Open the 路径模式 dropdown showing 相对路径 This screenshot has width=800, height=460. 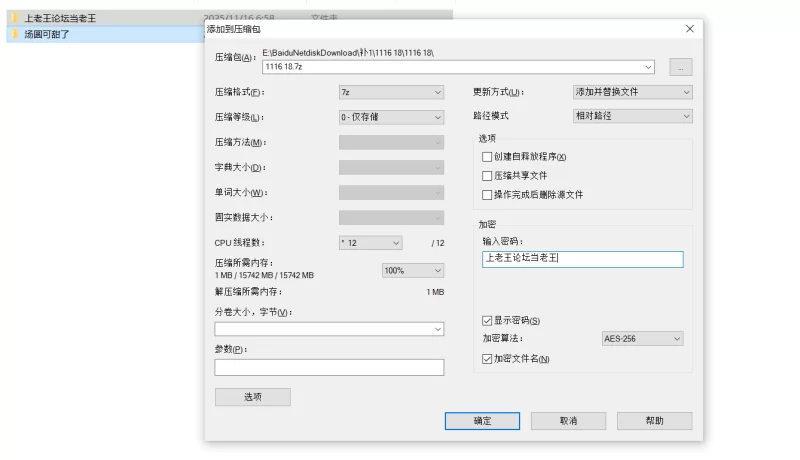633,116
